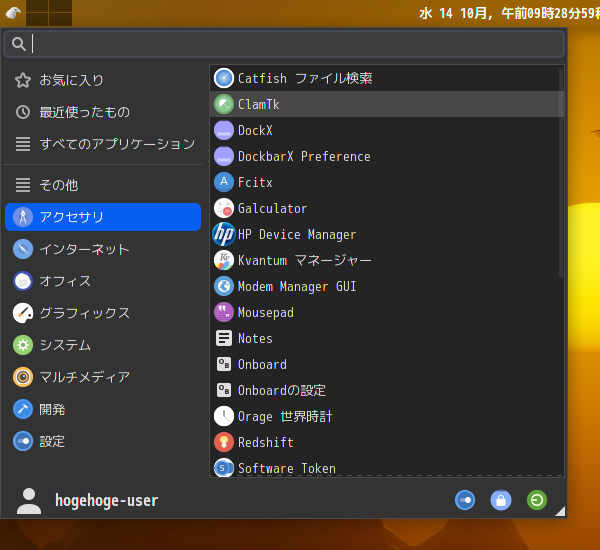Select the お気に入り favorites category

pos(103,80)
